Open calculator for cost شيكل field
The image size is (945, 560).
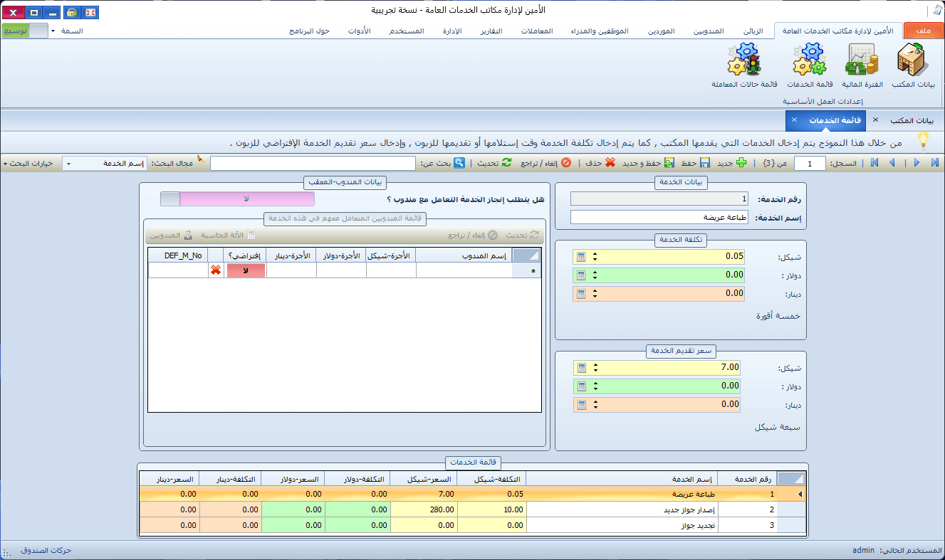pyautogui.click(x=580, y=256)
